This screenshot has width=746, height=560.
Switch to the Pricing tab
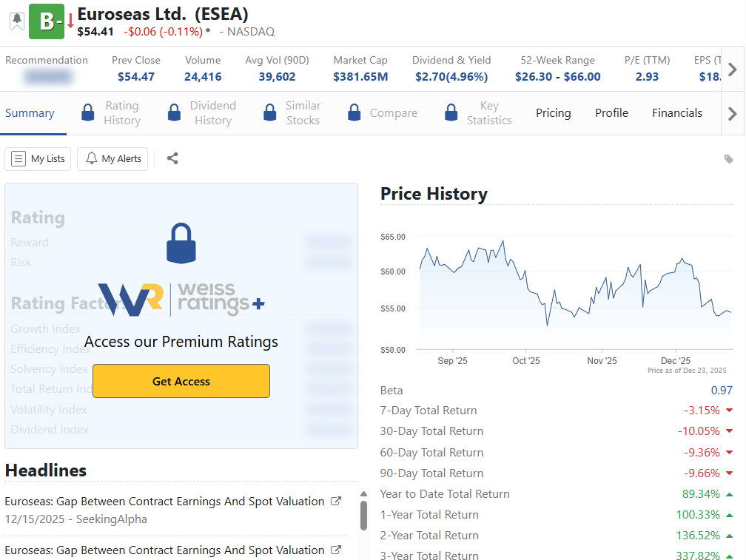click(553, 113)
